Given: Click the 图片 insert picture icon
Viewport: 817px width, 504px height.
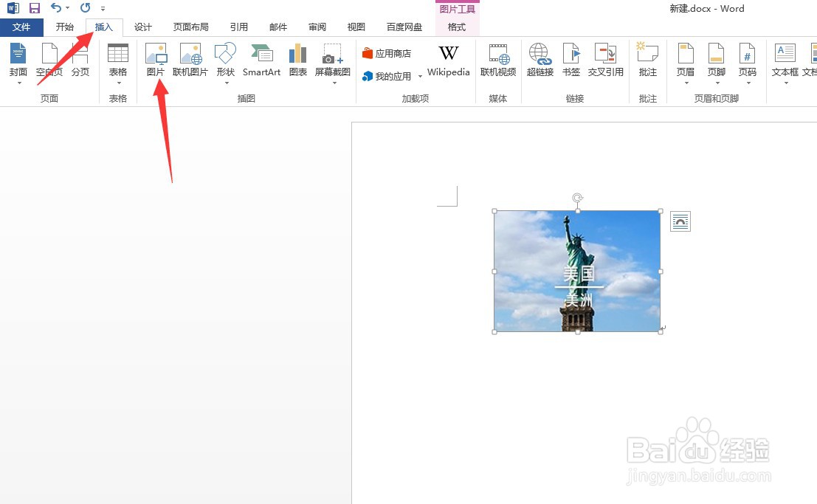Looking at the screenshot, I should (x=156, y=60).
